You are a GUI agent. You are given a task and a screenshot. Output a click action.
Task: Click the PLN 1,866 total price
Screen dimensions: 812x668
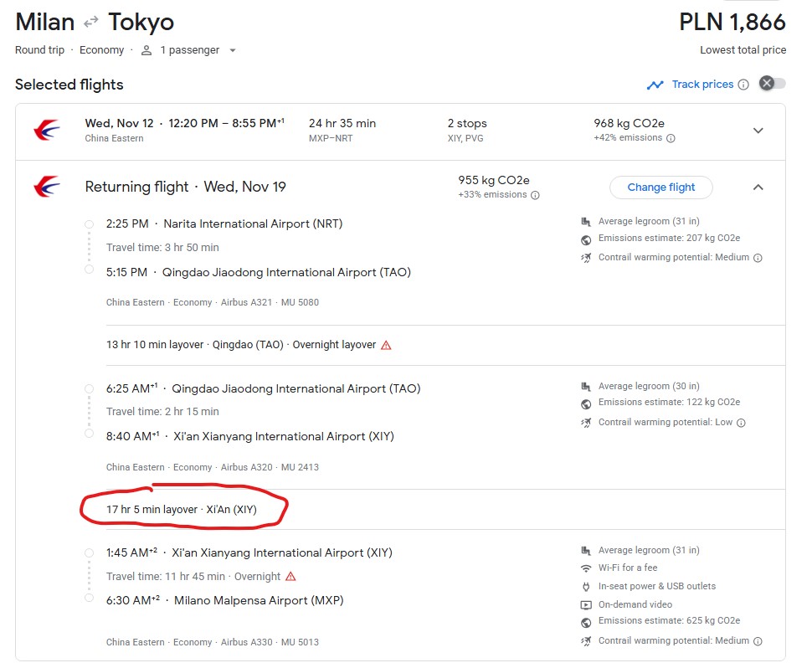732,22
